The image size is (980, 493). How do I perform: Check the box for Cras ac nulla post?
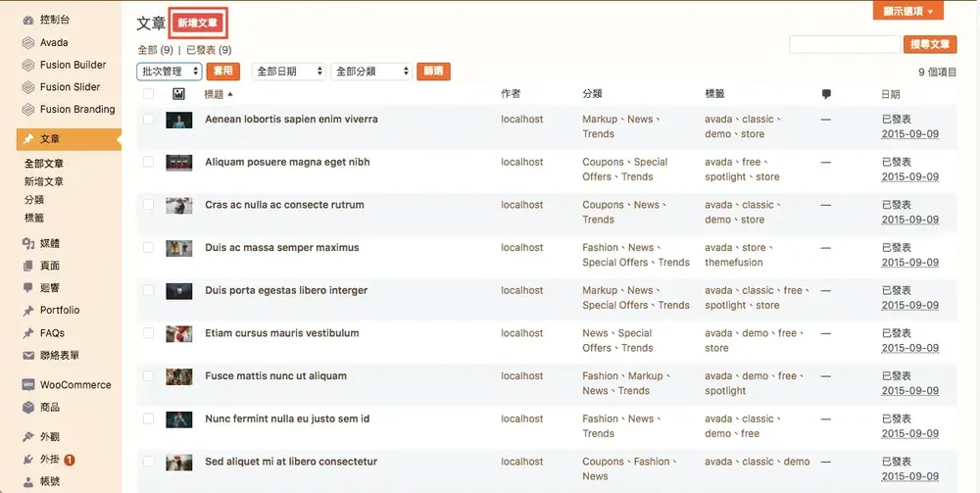148,204
